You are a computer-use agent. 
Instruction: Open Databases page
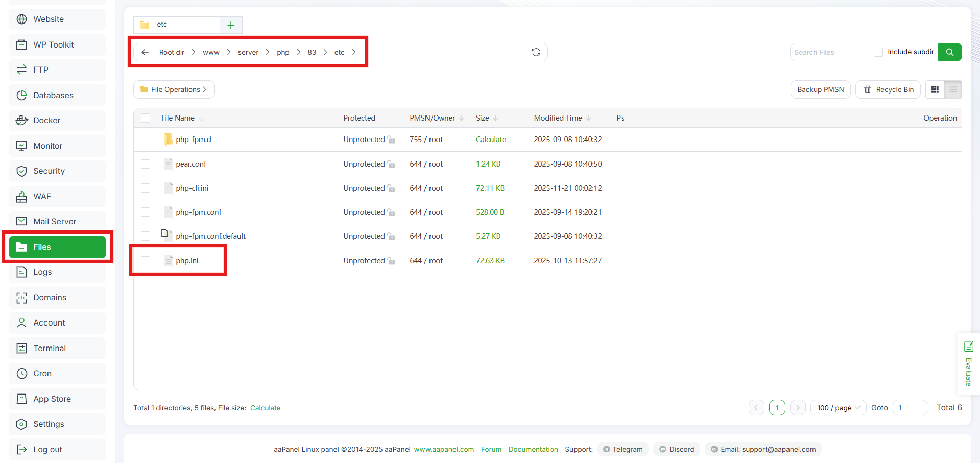coord(57,96)
